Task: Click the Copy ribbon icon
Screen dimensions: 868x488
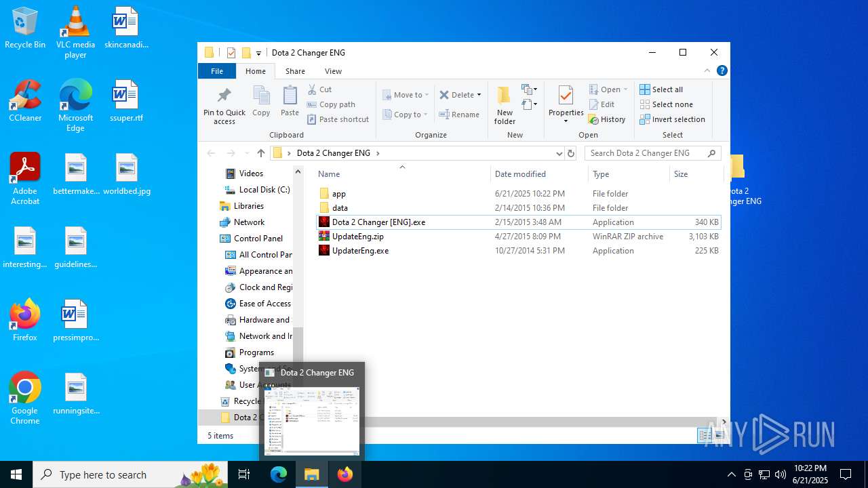Action: coord(261,102)
